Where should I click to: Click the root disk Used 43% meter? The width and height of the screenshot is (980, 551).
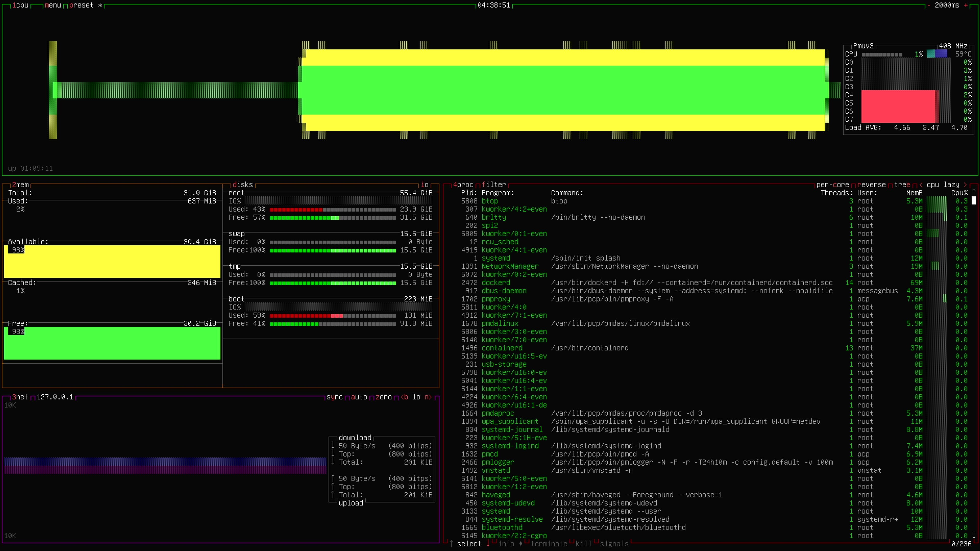[x=333, y=209]
